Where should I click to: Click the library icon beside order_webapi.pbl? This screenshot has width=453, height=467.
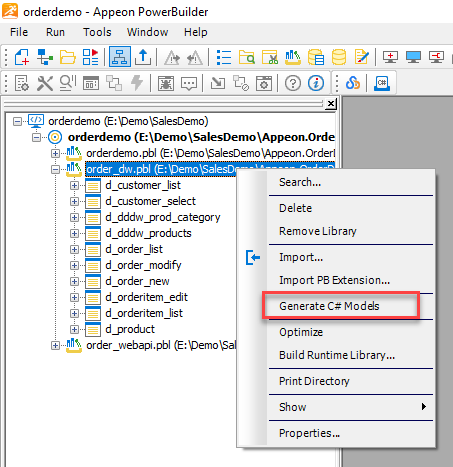click(74, 345)
